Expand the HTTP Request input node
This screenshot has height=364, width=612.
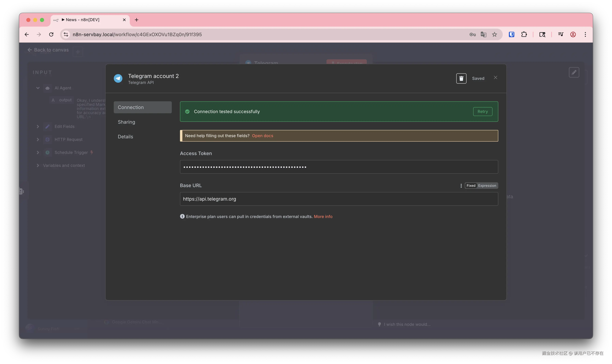38,139
